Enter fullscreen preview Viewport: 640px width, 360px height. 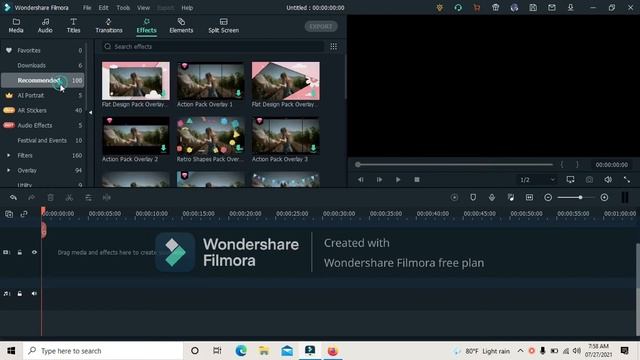(x=627, y=180)
